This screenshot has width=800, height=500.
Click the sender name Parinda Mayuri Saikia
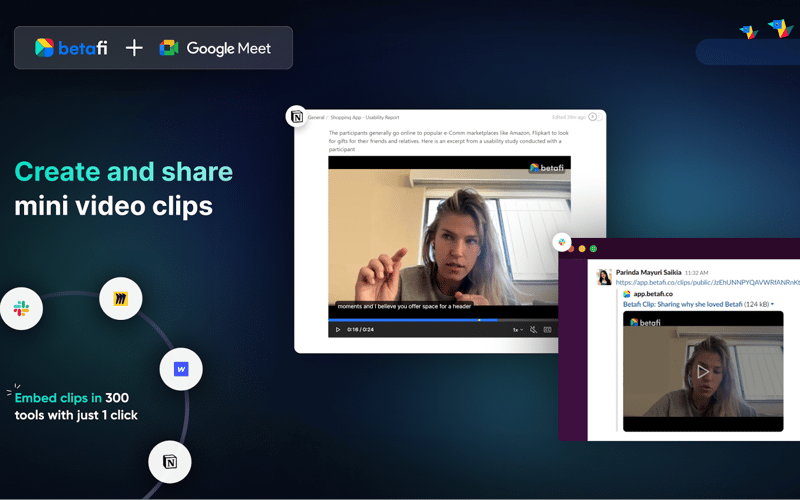click(648, 272)
